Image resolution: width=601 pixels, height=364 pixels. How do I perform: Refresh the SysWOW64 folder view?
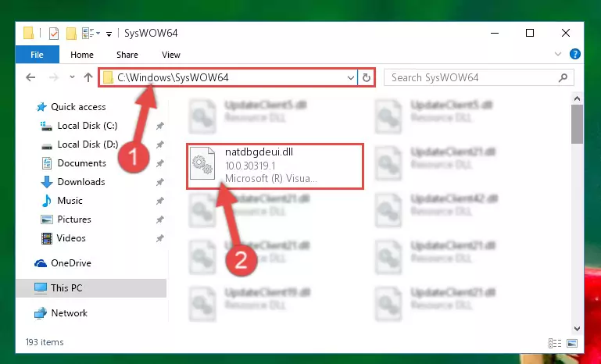[x=367, y=78]
